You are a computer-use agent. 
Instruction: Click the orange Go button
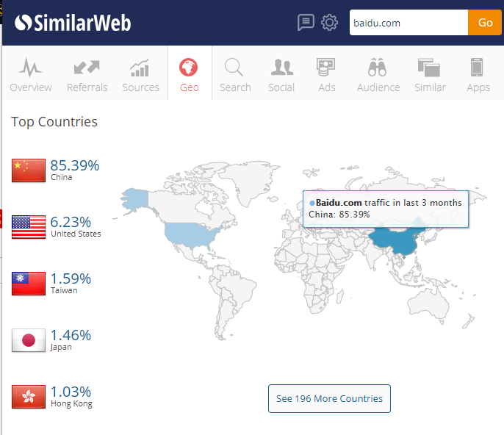[x=485, y=23]
